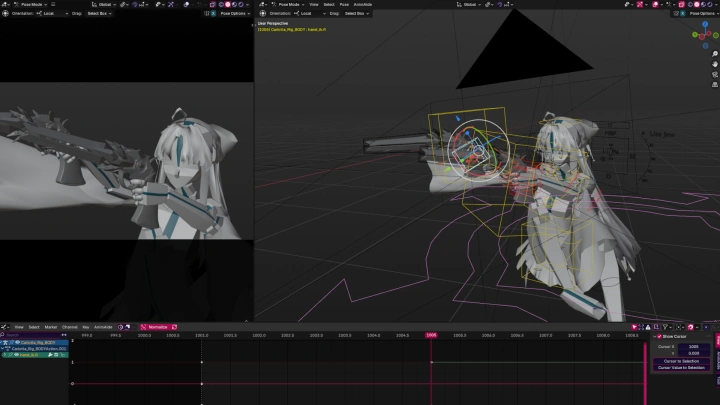The height and width of the screenshot is (405, 720).
Task: Click camera view gizmo in right viewport
Action: pyautogui.click(x=714, y=74)
